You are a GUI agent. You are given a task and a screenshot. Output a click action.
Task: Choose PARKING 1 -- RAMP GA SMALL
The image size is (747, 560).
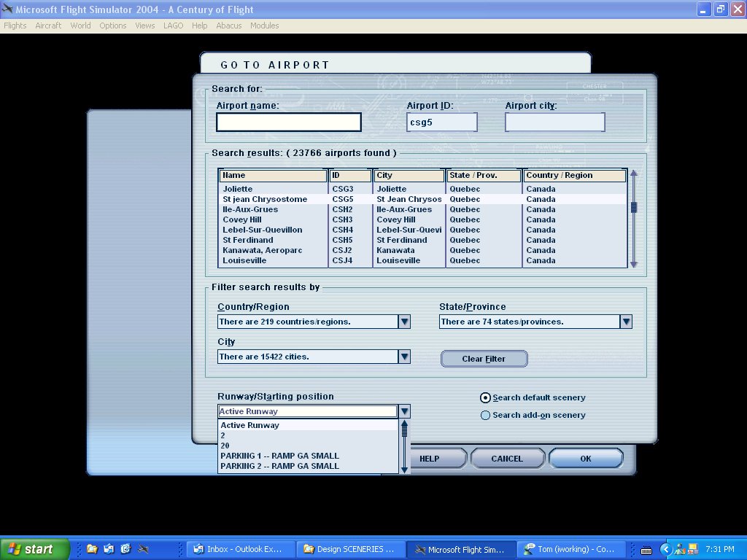pyautogui.click(x=308, y=456)
